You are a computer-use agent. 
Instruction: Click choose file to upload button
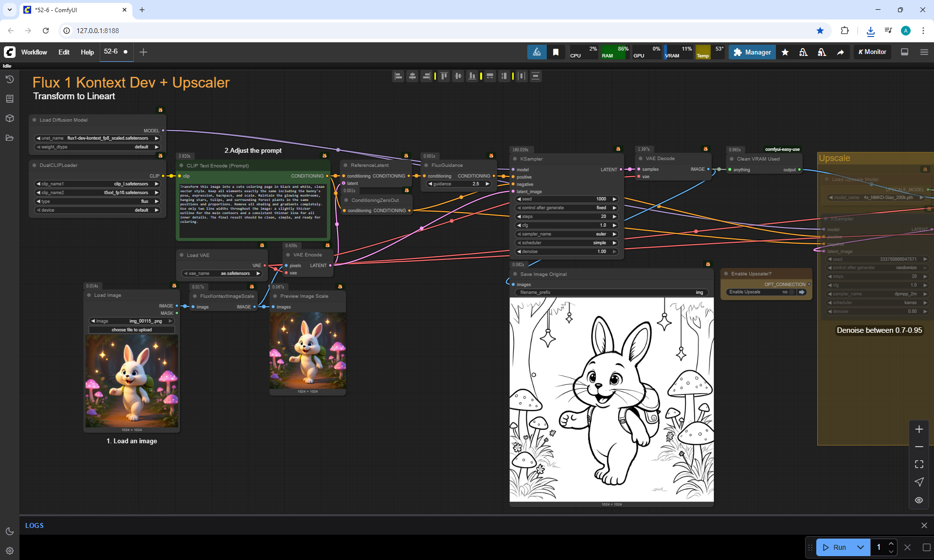point(131,330)
